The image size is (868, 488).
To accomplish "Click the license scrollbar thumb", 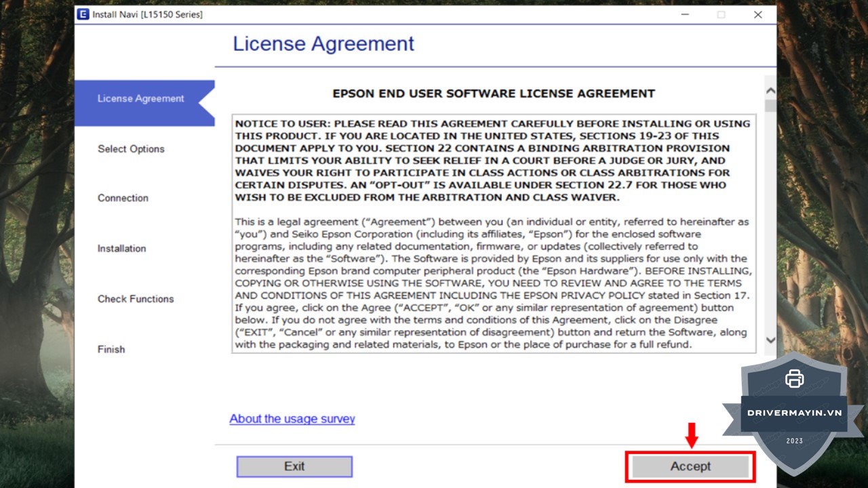I will pyautogui.click(x=770, y=106).
